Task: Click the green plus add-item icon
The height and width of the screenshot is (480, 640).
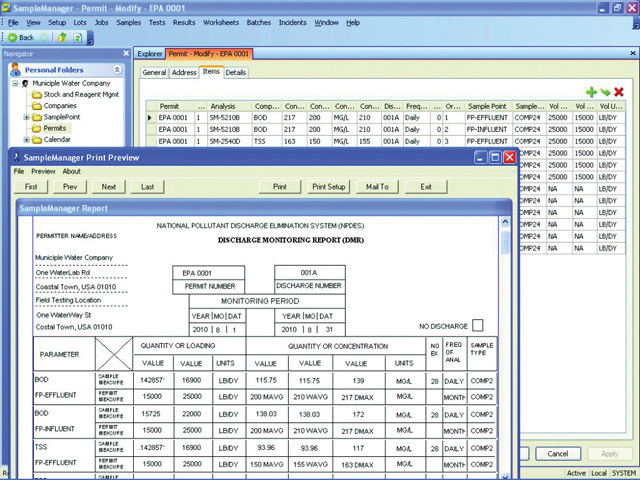Action: 591,92
